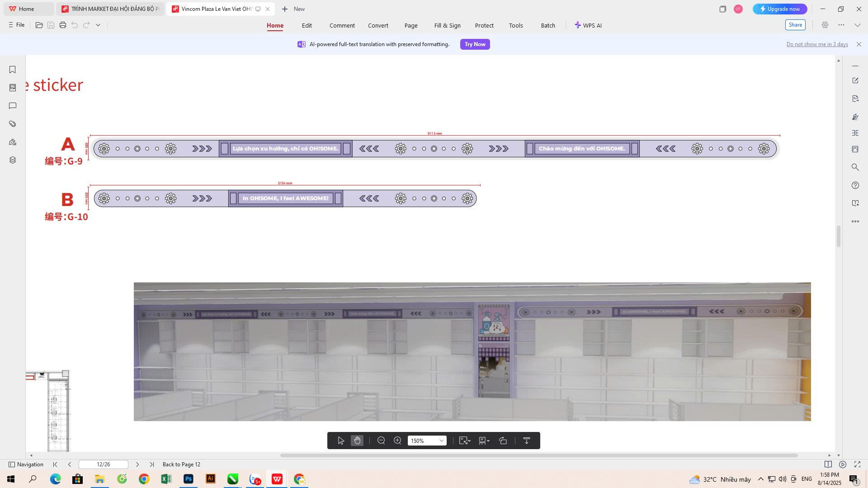Open the Help question mark icon
This screenshot has width=868, height=488.
(855, 185)
